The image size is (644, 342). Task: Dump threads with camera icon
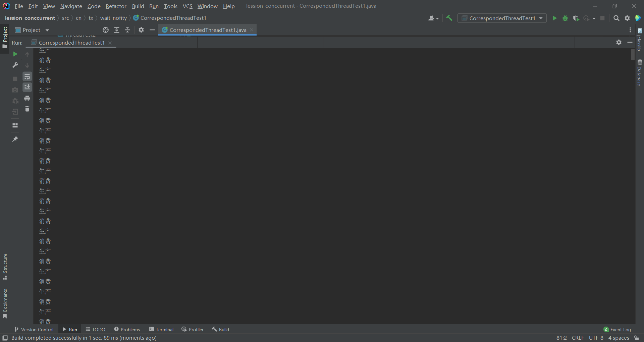coord(15,90)
